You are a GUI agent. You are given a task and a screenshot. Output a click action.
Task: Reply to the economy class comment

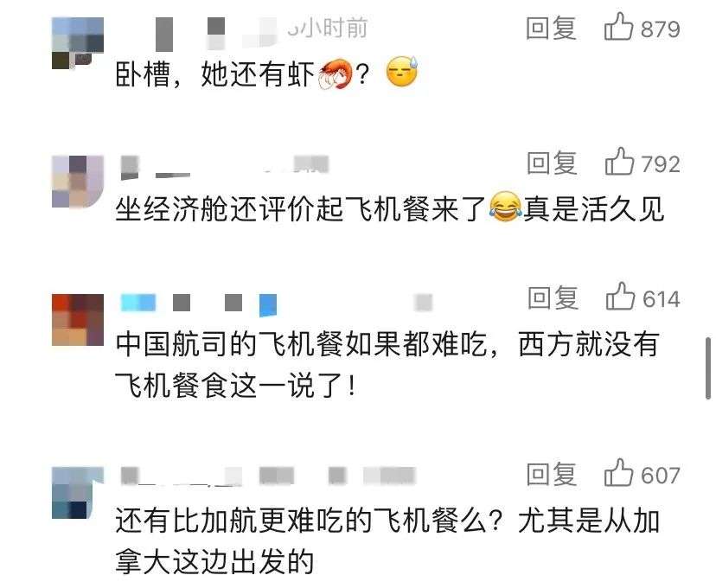click(x=552, y=163)
